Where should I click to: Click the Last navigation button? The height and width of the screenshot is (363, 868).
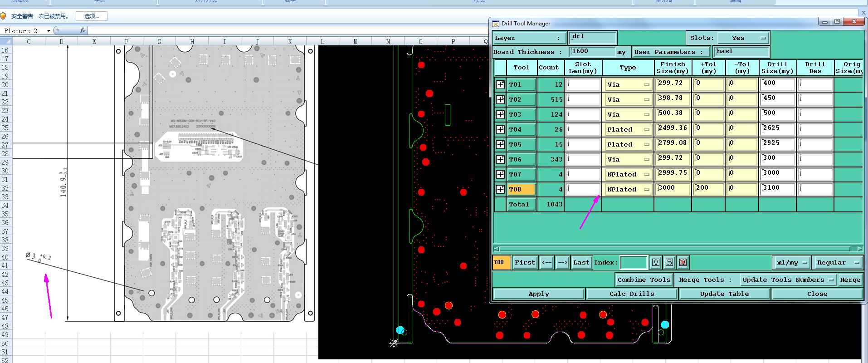581,262
